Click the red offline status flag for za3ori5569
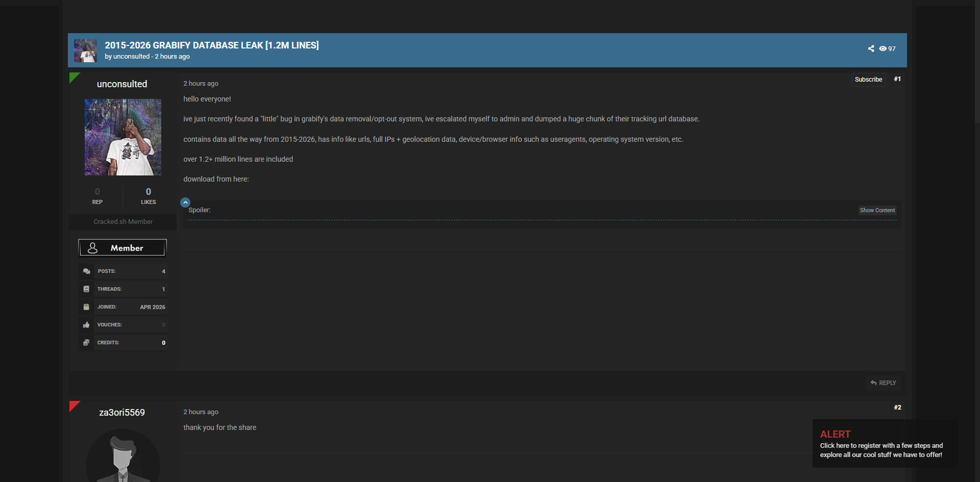The height and width of the screenshot is (482, 980). (73, 405)
